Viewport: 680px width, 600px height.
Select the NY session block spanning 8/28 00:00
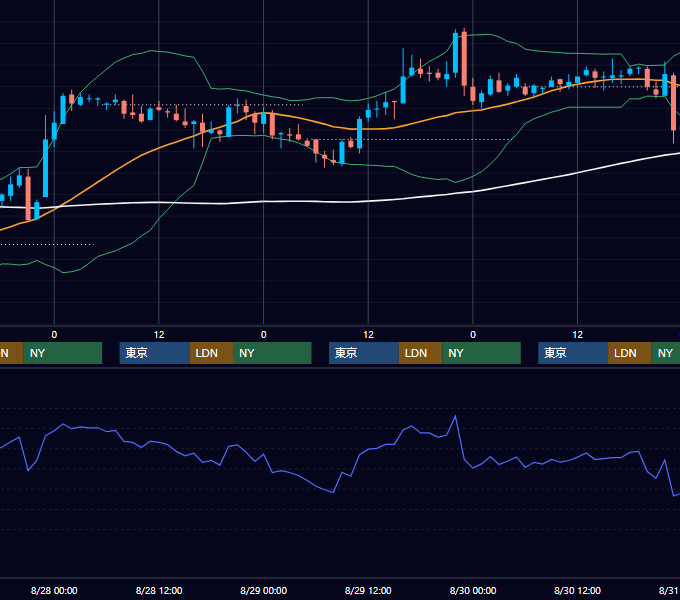(x=62, y=353)
